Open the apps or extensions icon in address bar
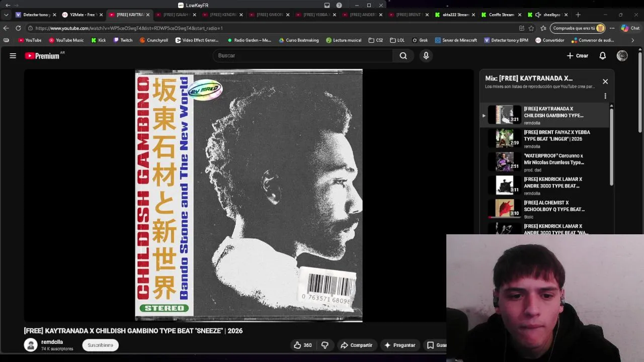644x362 pixels. pyautogui.click(x=521, y=28)
